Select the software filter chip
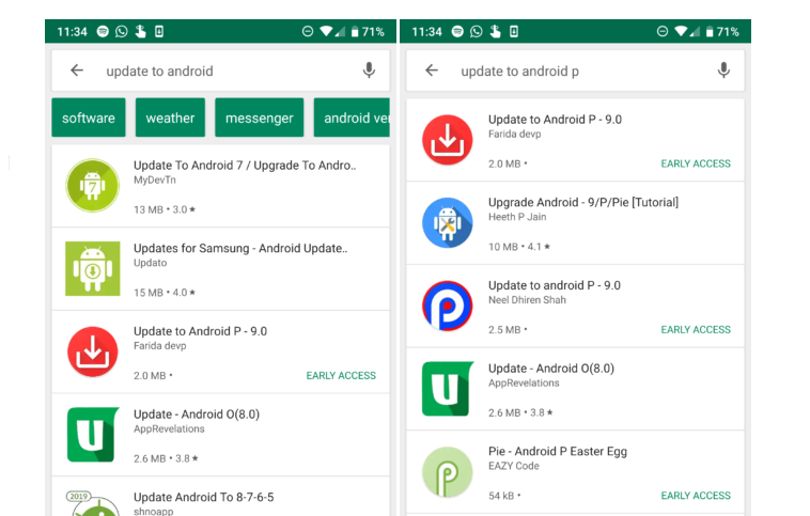Screen dimensions: 810x516 tap(88, 118)
